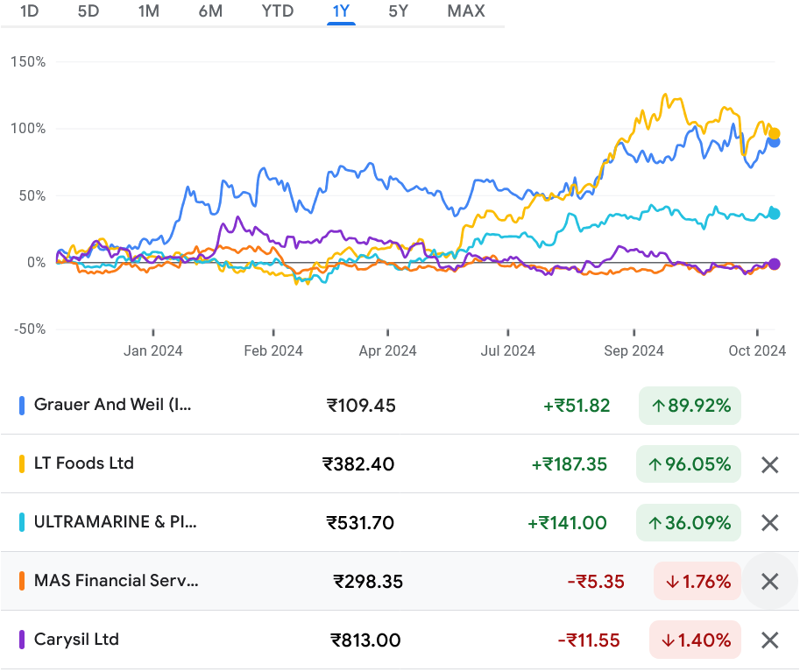This screenshot has height=672, width=807.
Task: Remove MAS Financial Serv... from comparison
Action: [769, 581]
